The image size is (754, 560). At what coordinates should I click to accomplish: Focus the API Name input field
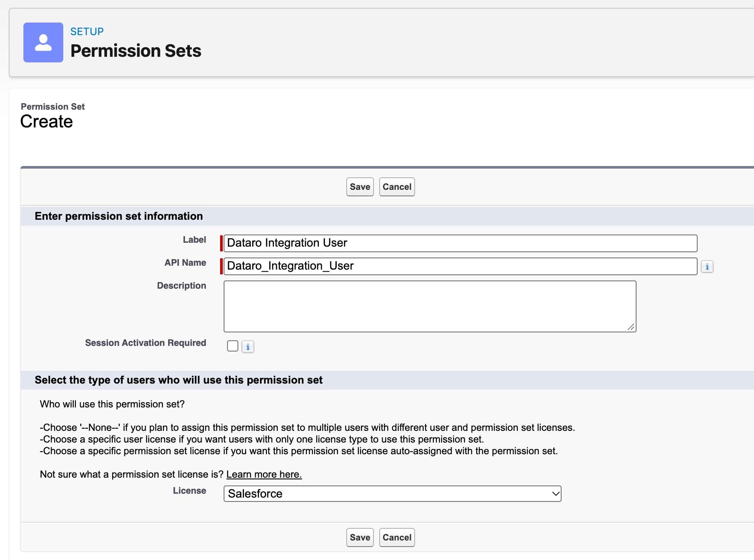pyautogui.click(x=461, y=266)
